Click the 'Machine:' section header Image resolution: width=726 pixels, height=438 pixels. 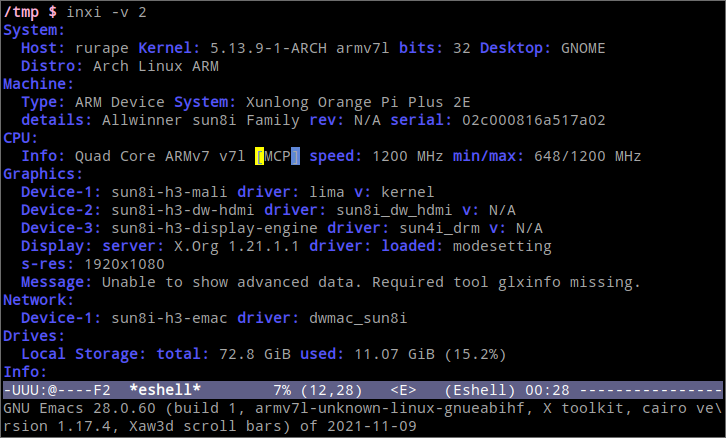coord(38,84)
